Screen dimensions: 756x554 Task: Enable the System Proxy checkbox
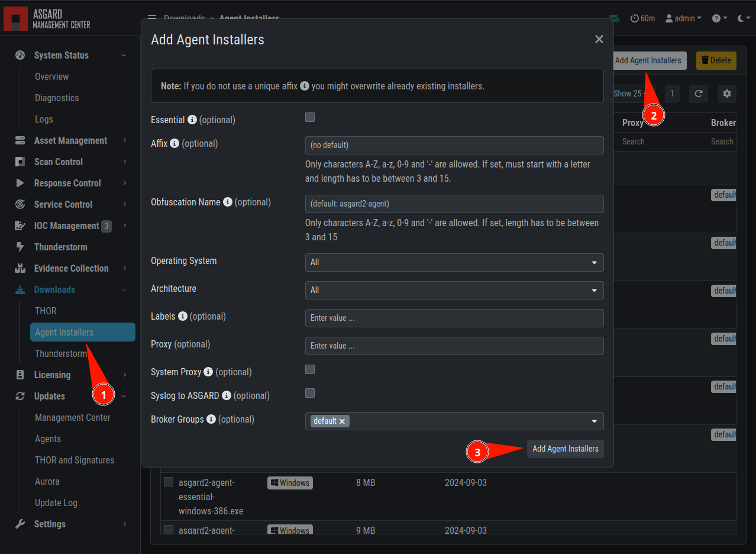tap(310, 369)
